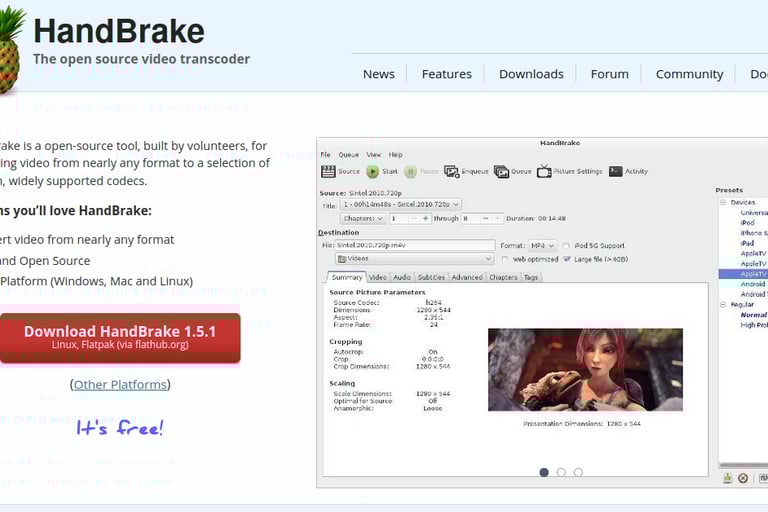The width and height of the screenshot is (768, 512).
Task: Open the Chapters range type dropdown
Action: [x=363, y=219]
